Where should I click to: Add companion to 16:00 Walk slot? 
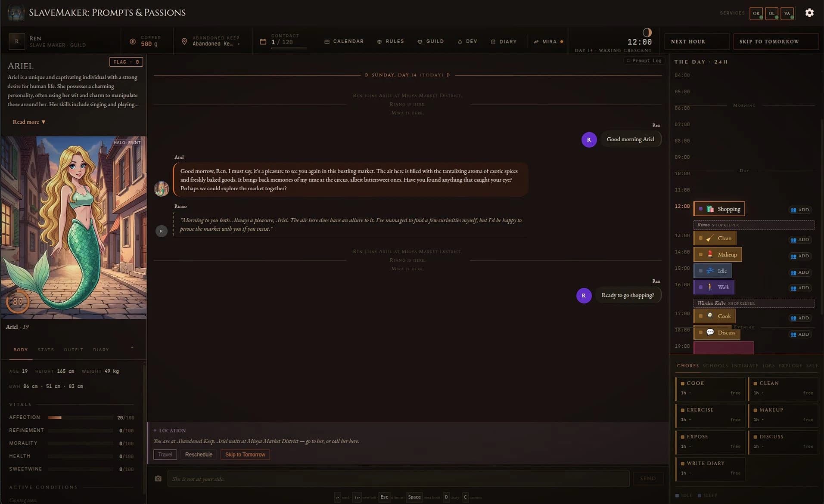click(x=800, y=288)
